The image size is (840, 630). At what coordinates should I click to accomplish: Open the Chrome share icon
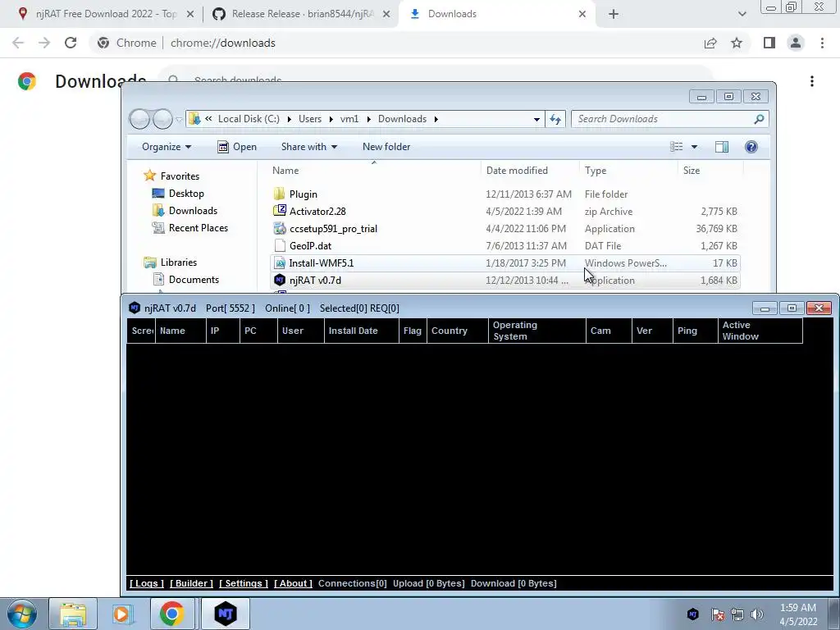tap(710, 43)
